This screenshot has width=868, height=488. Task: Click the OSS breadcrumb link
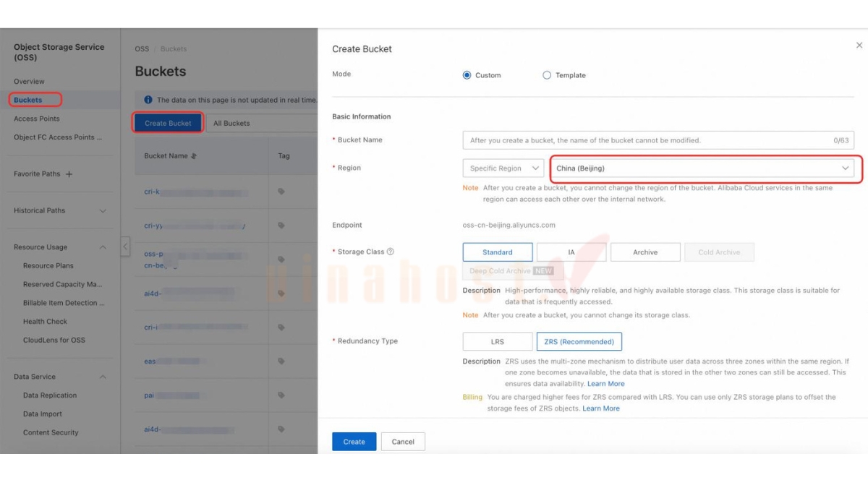142,49
